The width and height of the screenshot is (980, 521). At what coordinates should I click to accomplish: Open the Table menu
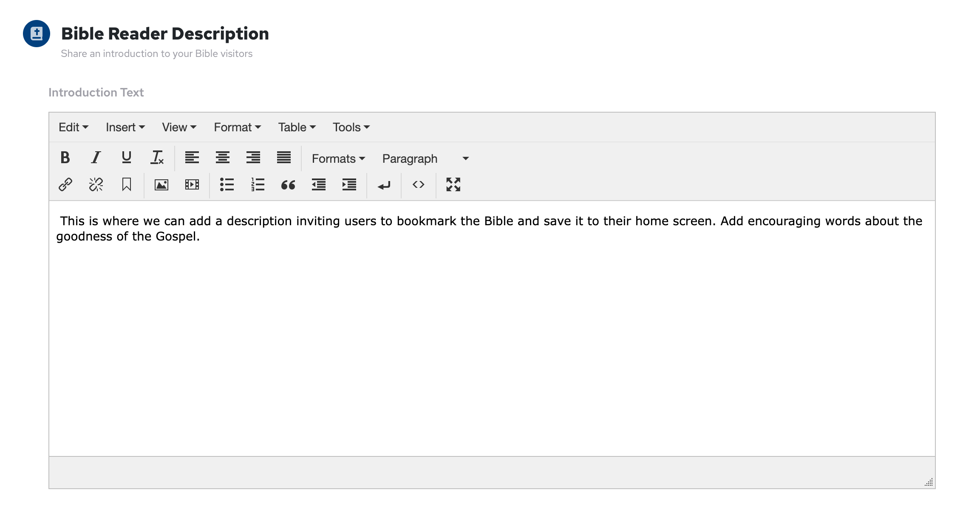click(297, 127)
